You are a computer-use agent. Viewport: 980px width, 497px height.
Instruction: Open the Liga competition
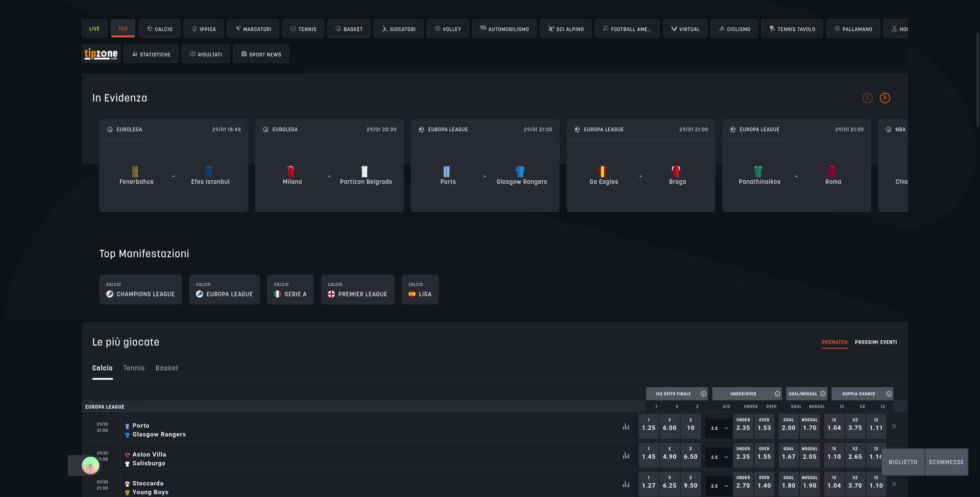pyautogui.click(x=420, y=290)
